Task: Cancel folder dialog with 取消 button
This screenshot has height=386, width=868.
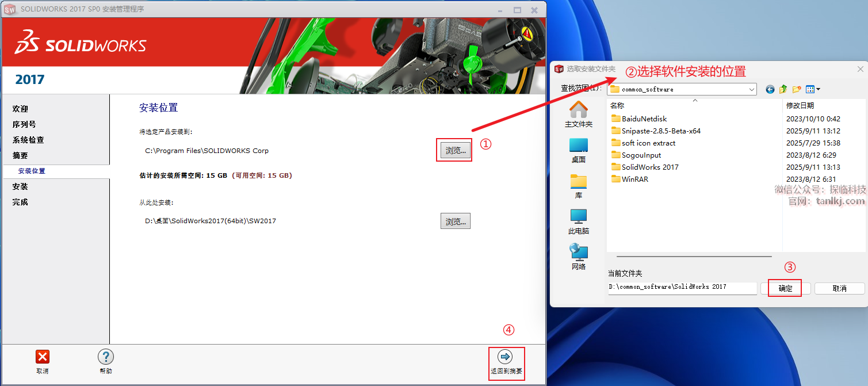Action: 840,288
